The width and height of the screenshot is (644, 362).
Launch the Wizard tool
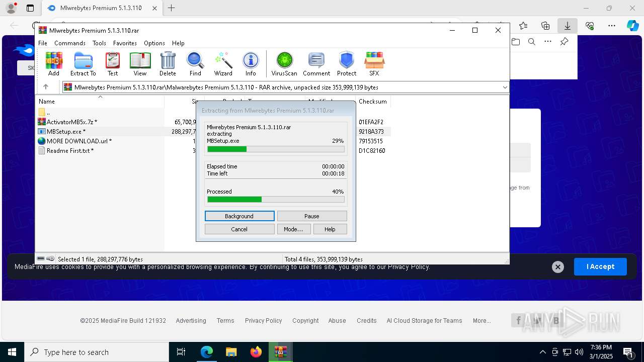(223, 64)
